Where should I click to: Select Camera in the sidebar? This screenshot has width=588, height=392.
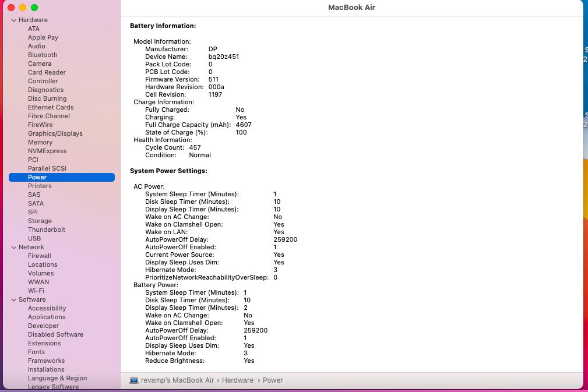[x=40, y=63]
